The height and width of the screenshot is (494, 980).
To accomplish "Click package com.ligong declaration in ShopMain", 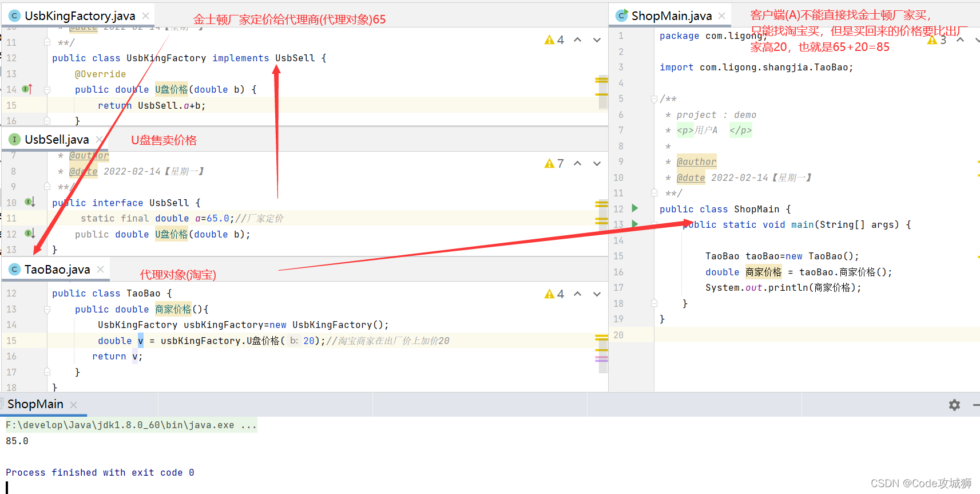I will (x=713, y=35).
